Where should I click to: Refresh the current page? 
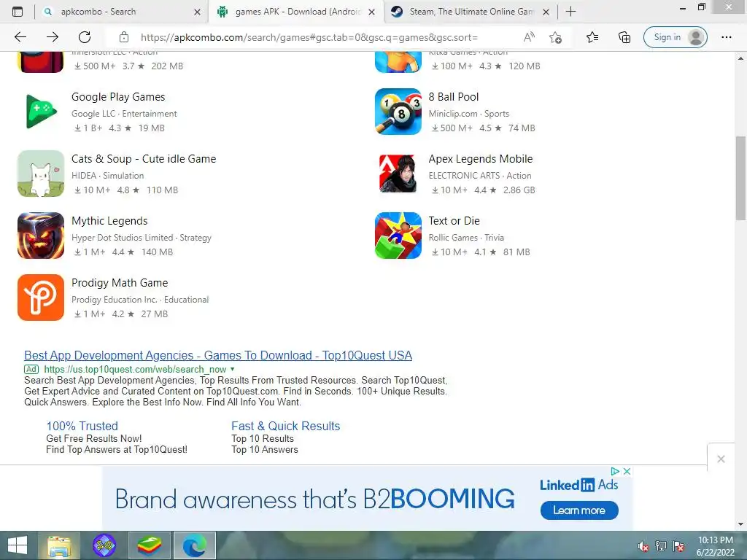click(x=85, y=37)
